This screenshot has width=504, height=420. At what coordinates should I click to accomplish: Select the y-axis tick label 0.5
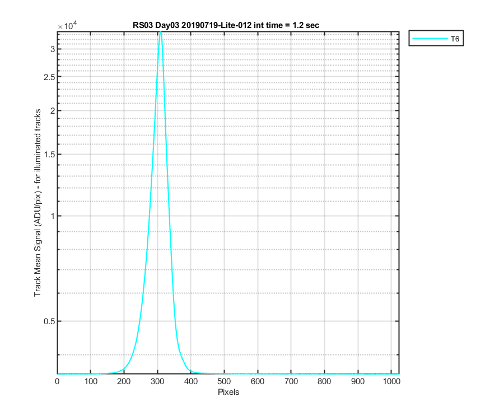(x=49, y=321)
